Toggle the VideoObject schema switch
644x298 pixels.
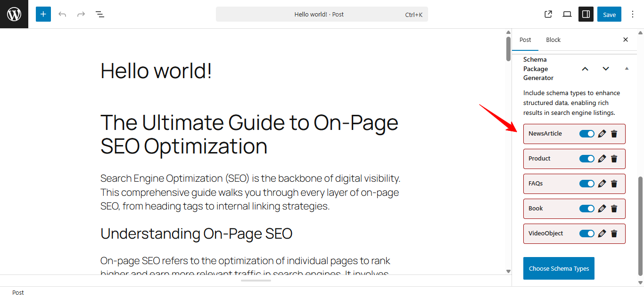pyautogui.click(x=587, y=234)
